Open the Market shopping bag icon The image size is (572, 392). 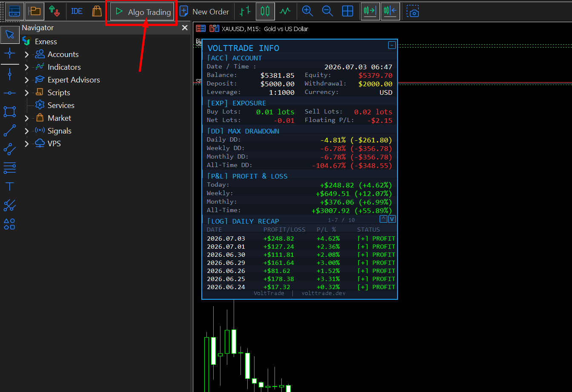97,11
